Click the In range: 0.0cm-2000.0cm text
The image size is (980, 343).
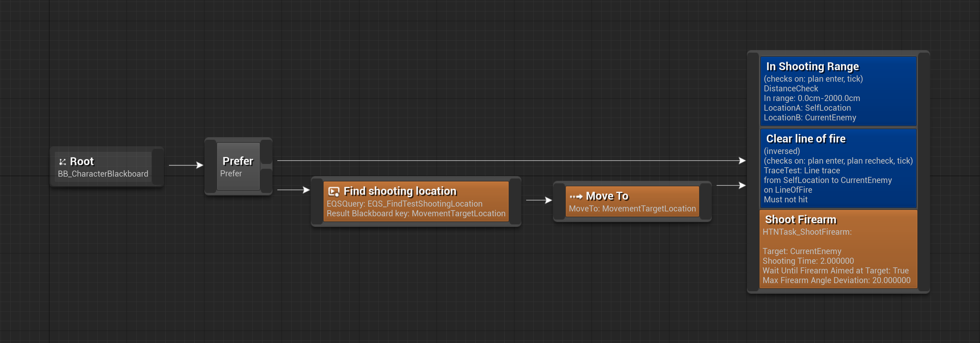pyautogui.click(x=812, y=98)
